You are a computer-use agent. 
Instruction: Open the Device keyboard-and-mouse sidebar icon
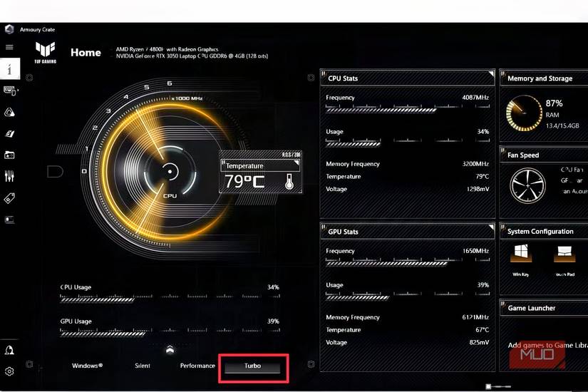pos(10,91)
